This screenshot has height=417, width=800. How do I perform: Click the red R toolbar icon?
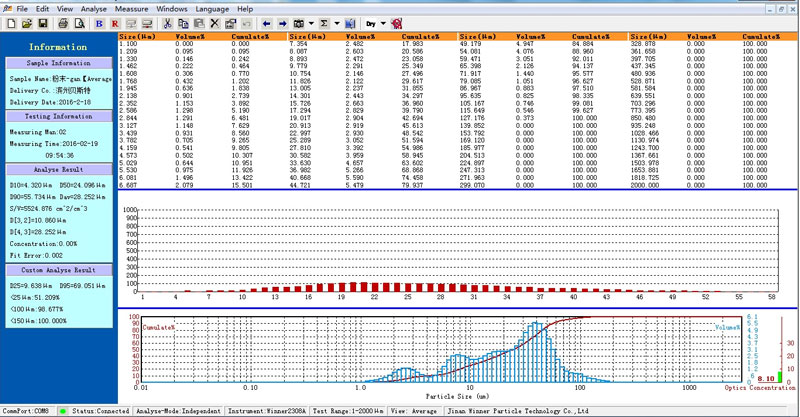(115, 22)
